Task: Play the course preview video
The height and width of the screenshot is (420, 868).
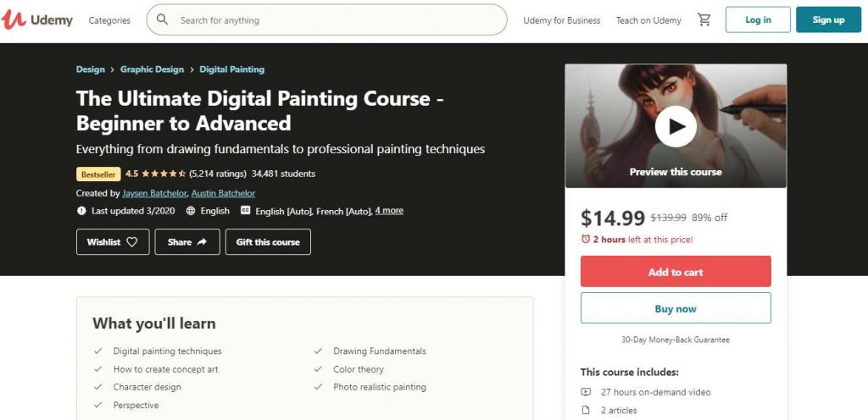Action: pos(676,126)
